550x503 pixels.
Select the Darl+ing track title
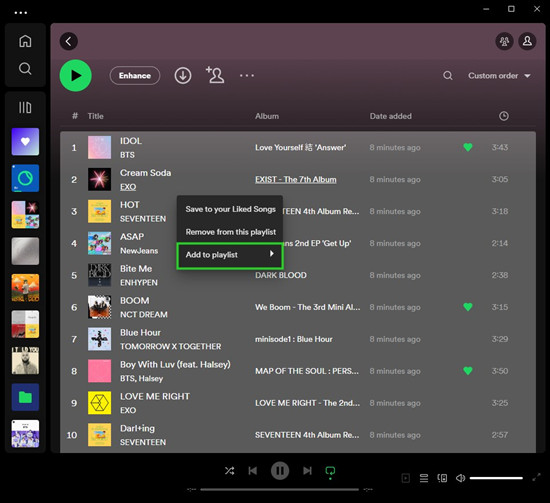(x=137, y=428)
